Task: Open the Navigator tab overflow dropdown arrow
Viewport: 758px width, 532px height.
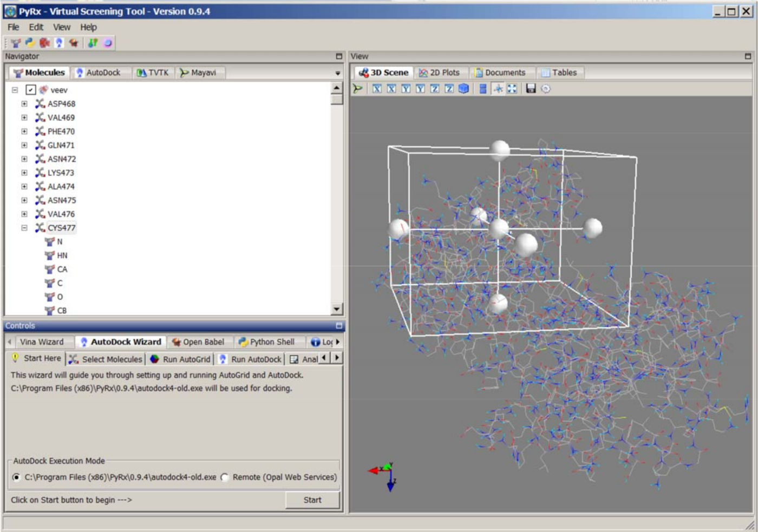Action: click(338, 73)
